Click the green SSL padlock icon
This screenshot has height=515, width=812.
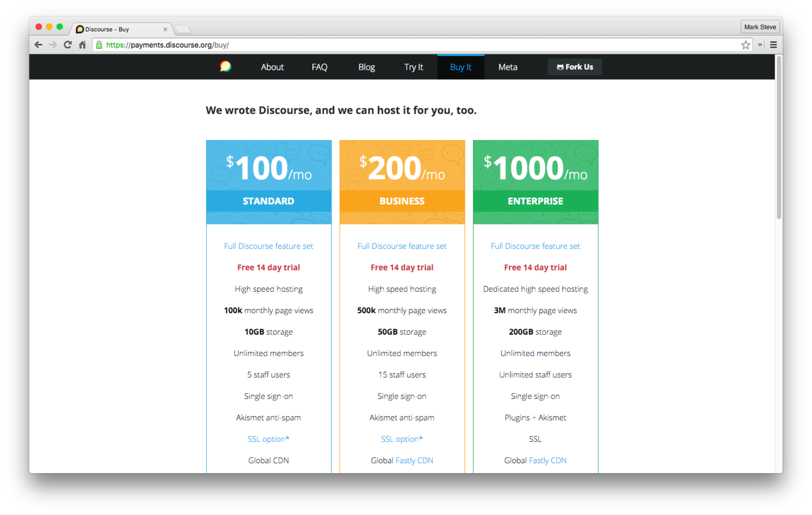(99, 45)
